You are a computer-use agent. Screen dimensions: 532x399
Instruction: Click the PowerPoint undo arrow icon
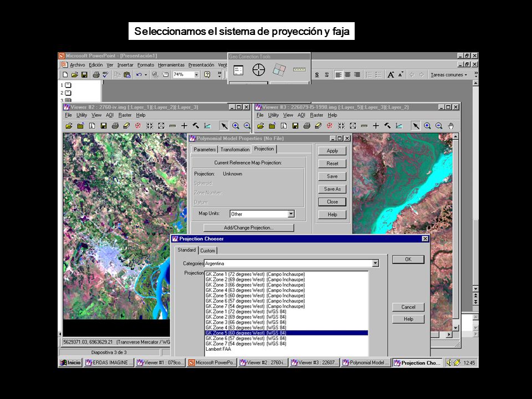[139, 75]
